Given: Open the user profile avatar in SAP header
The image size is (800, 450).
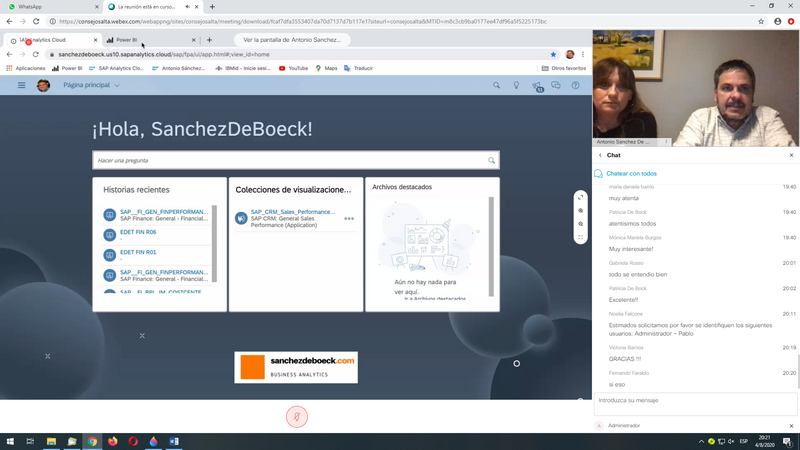Looking at the screenshot, I should (x=43, y=85).
